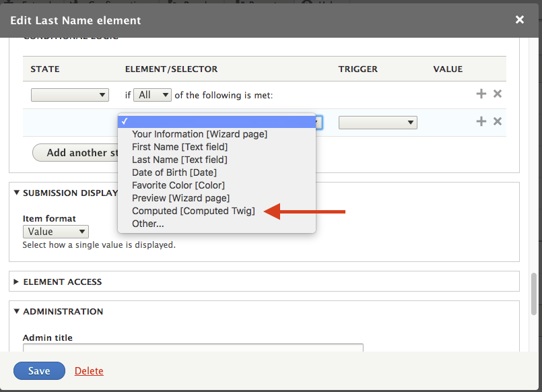Image resolution: width=542 pixels, height=392 pixels.
Task: Remove the first condition row with X icon
Action: pos(497,94)
